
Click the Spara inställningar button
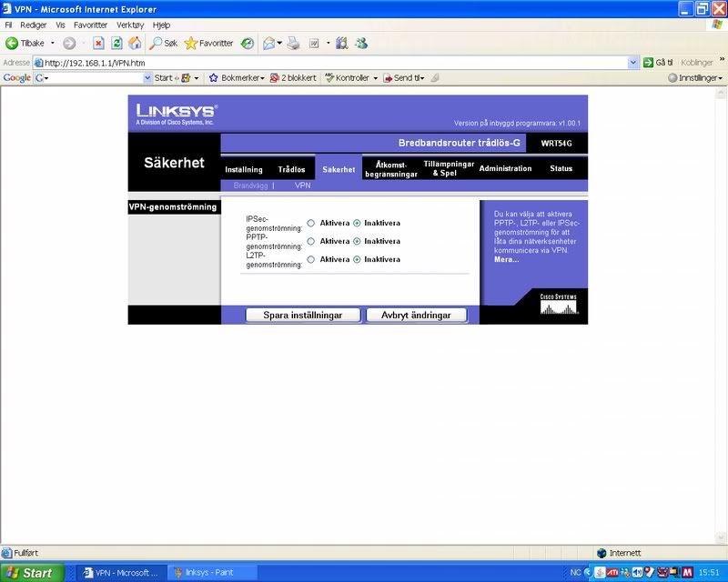pos(303,316)
